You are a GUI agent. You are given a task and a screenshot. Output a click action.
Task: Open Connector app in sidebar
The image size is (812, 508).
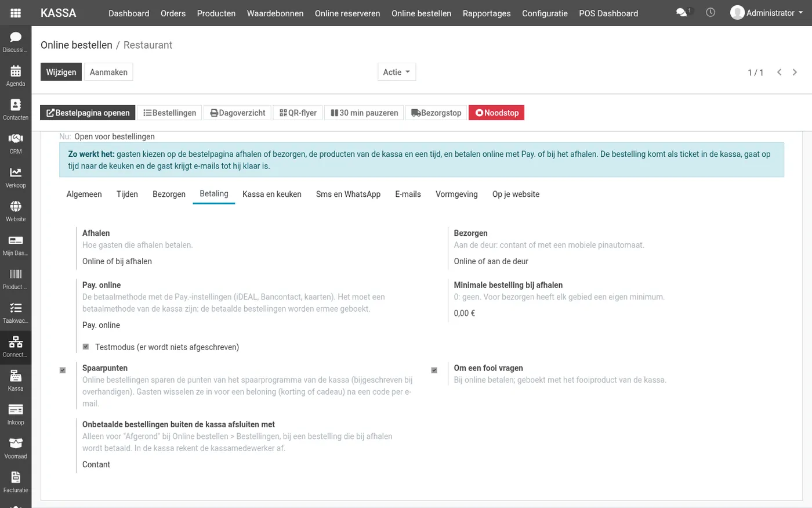coord(16,347)
